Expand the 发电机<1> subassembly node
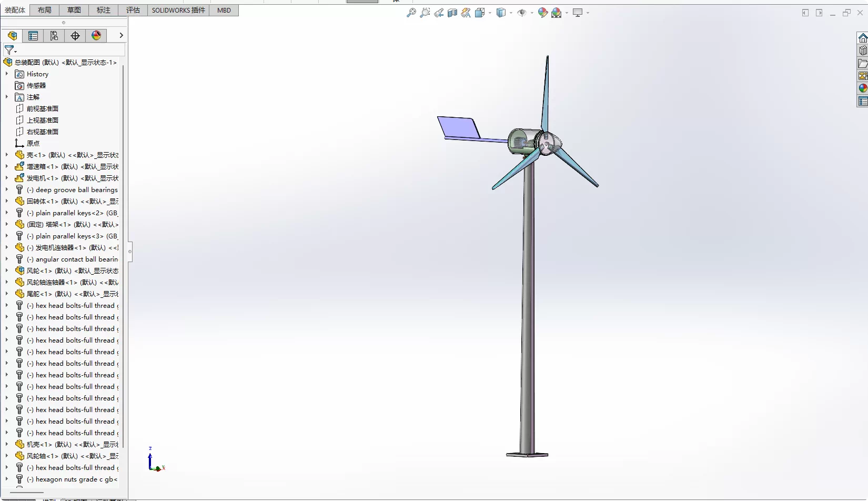The width and height of the screenshot is (868, 501). tap(7, 178)
